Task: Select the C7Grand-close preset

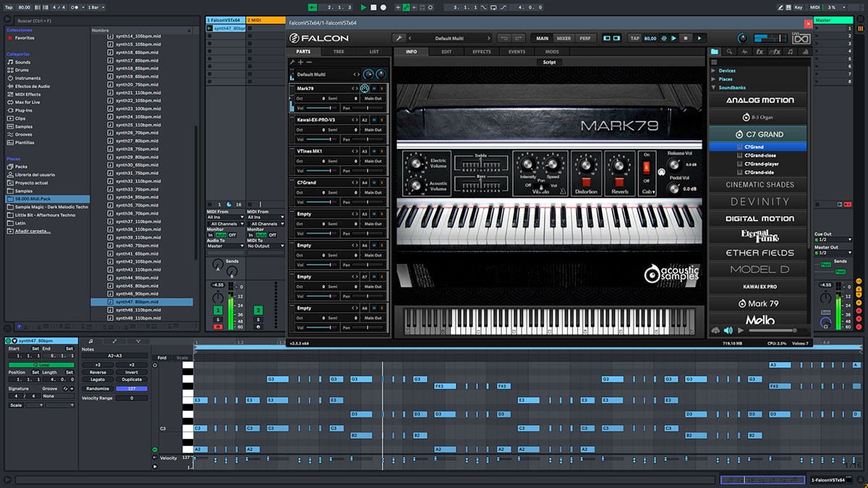Action: coord(760,155)
